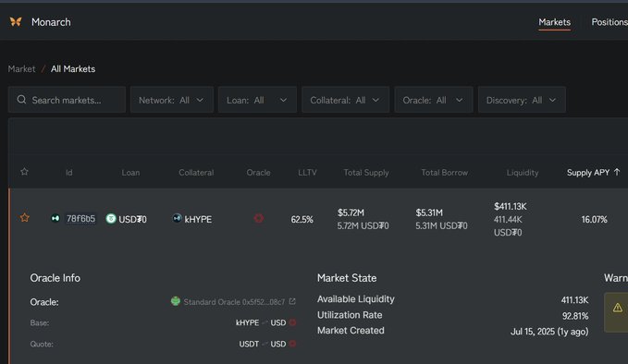The height and width of the screenshot is (364, 628).
Task: Click the kHYPE collateral token icon
Action: [177, 218]
